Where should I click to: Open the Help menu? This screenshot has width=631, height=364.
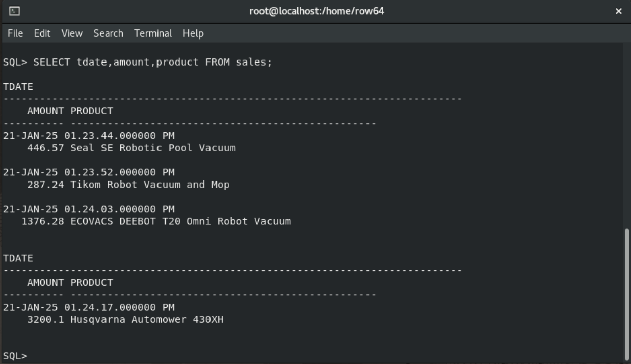[x=193, y=33]
